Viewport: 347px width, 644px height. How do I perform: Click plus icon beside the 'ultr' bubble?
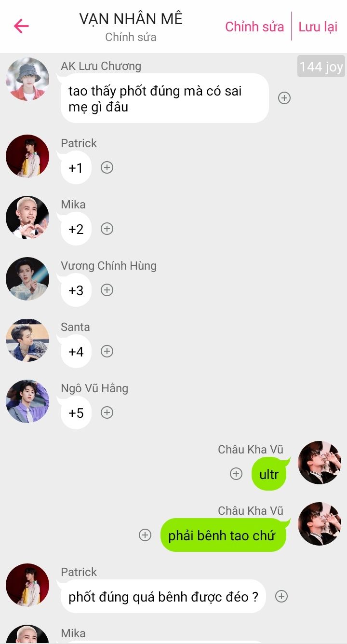coord(236,474)
